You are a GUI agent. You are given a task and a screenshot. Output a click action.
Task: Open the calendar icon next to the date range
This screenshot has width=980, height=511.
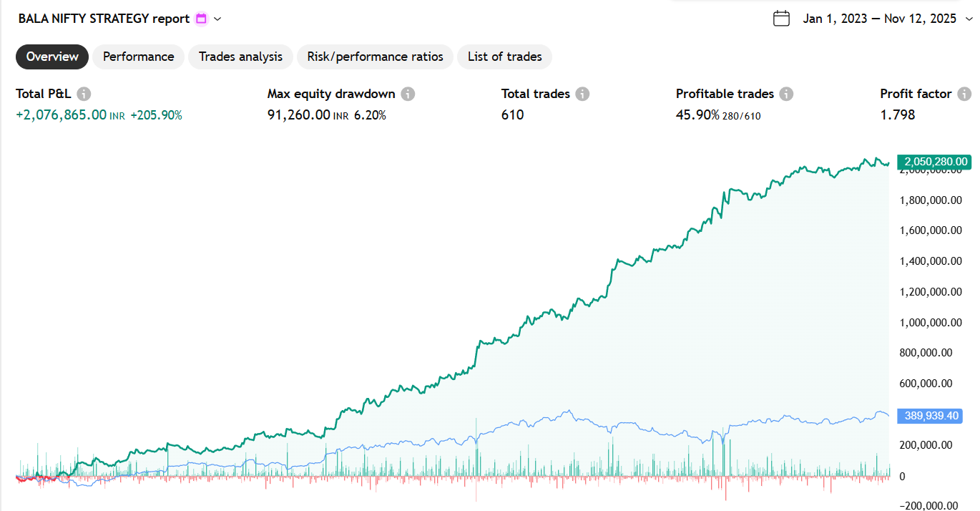782,18
